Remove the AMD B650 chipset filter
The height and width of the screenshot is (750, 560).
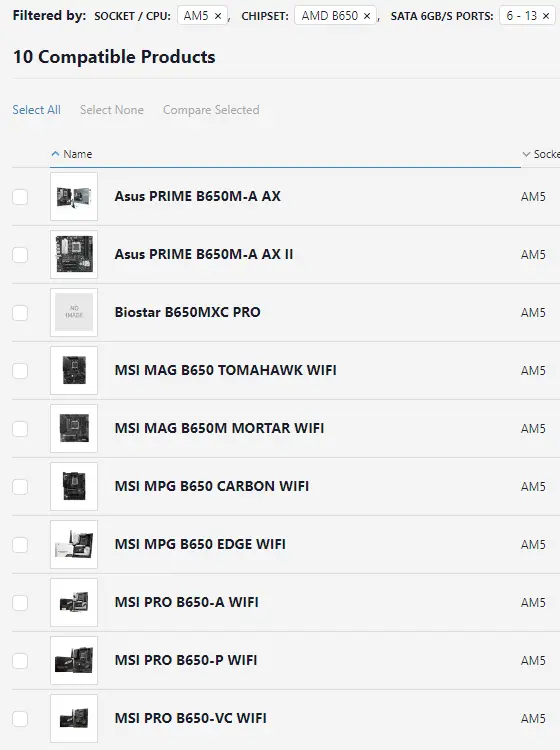367,16
